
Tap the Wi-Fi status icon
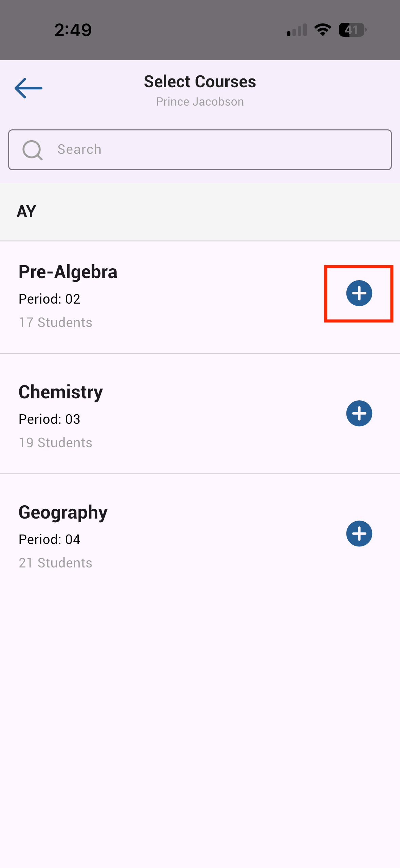click(323, 30)
